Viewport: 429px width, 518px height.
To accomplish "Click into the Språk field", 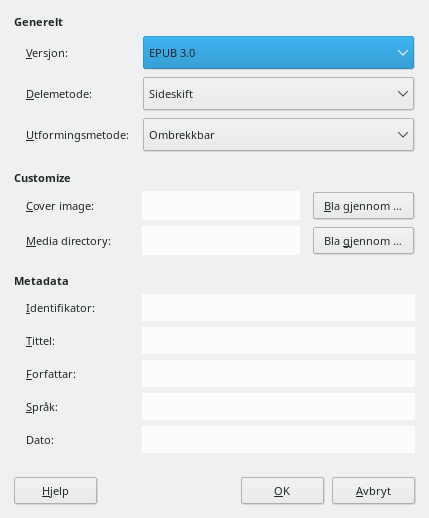I will 278,407.
